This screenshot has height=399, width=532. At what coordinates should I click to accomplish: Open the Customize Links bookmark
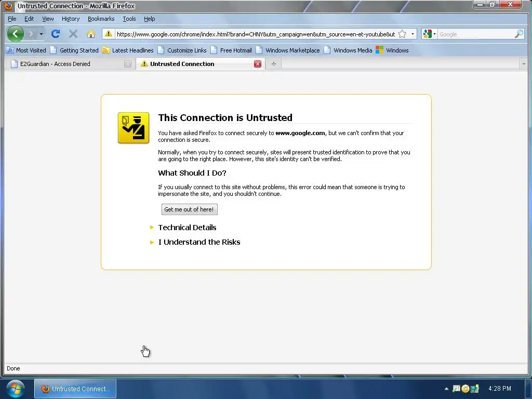click(x=182, y=50)
